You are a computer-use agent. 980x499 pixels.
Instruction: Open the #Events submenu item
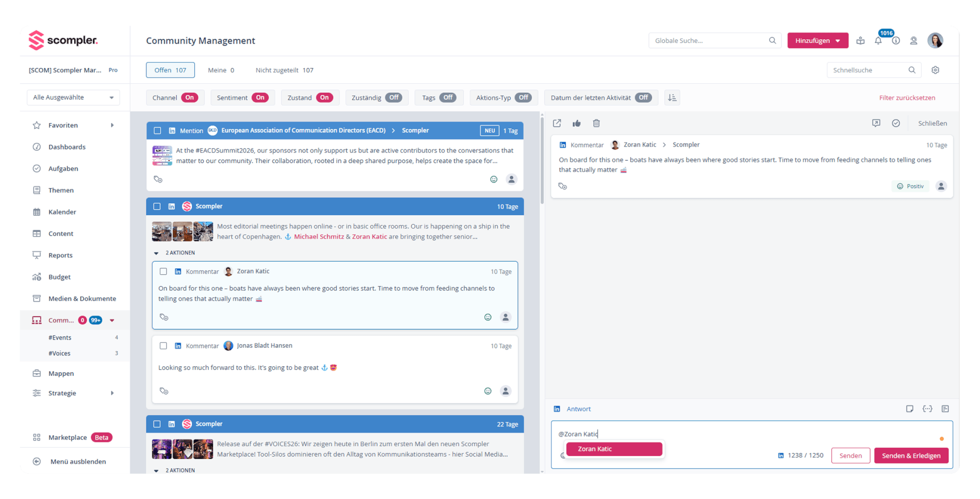click(60, 338)
